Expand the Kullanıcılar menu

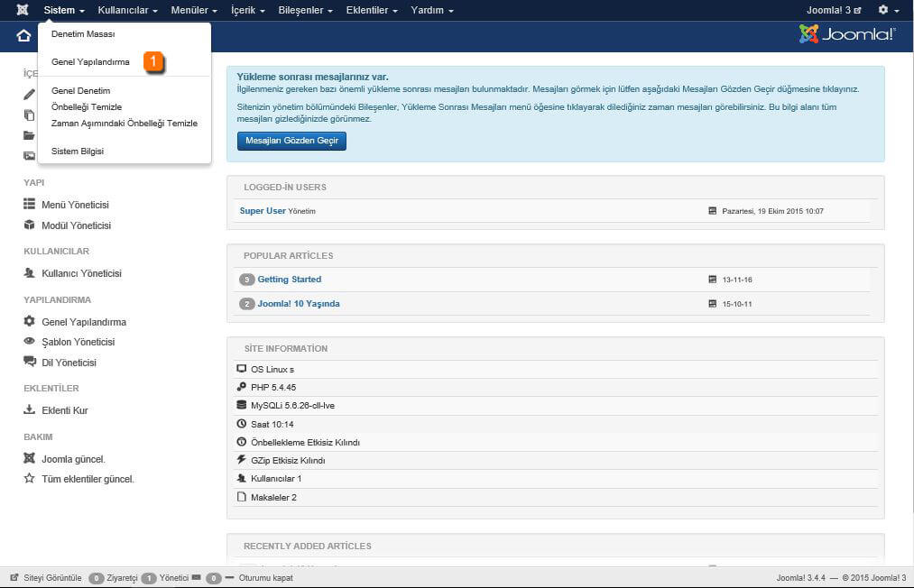[x=127, y=10]
